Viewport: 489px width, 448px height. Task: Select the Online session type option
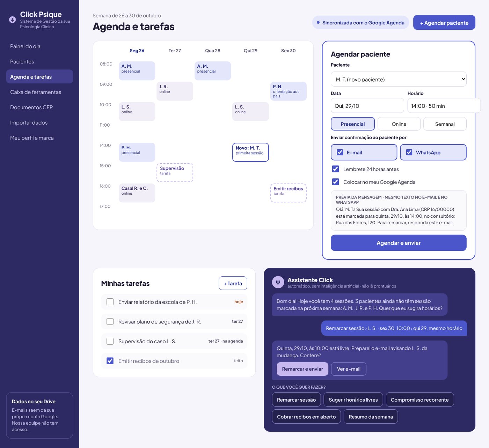(399, 124)
